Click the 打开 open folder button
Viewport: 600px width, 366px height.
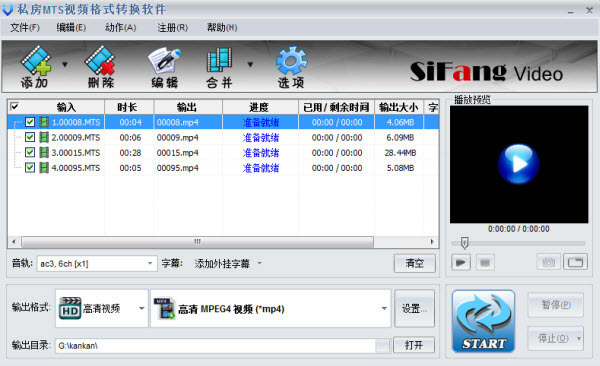coord(414,345)
